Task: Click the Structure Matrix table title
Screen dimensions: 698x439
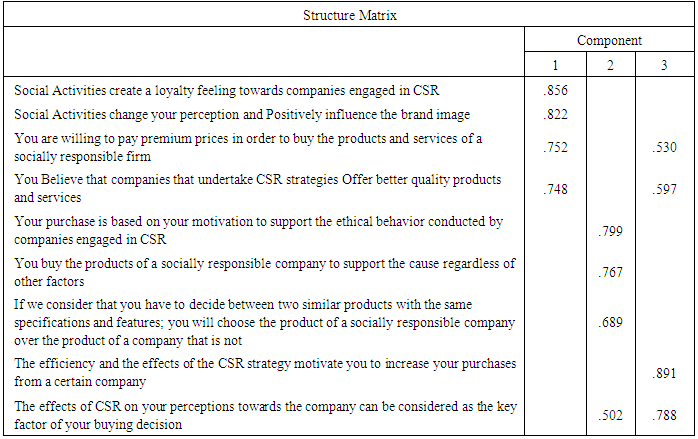Action: 348,15
